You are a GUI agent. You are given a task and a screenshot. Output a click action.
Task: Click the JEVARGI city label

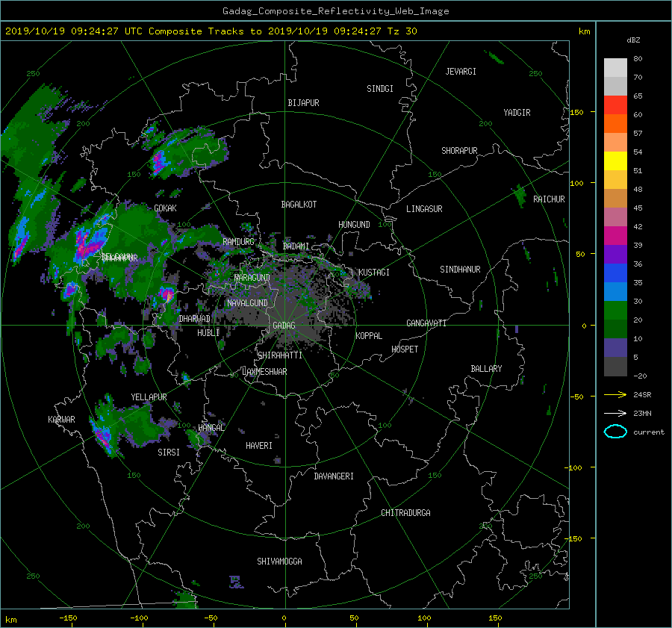461,72
